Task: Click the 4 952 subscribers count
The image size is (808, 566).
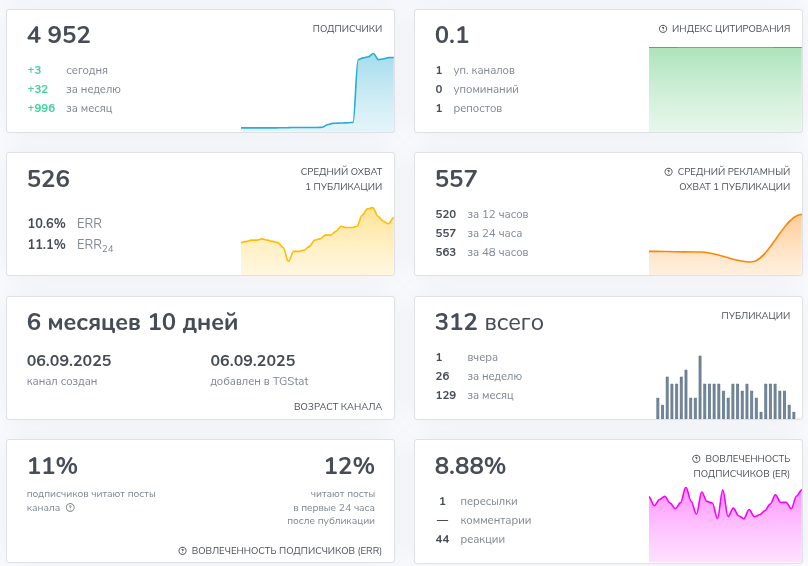Action: tap(59, 35)
